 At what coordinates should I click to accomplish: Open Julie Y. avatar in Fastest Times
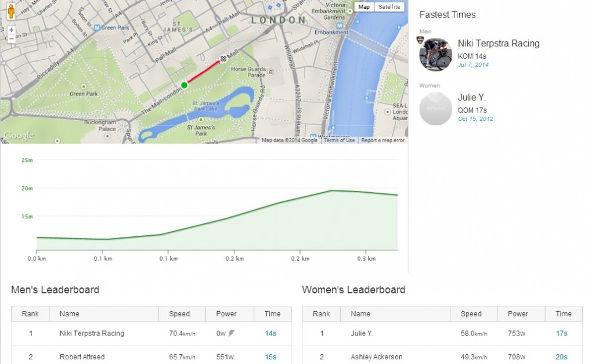point(436,109)
